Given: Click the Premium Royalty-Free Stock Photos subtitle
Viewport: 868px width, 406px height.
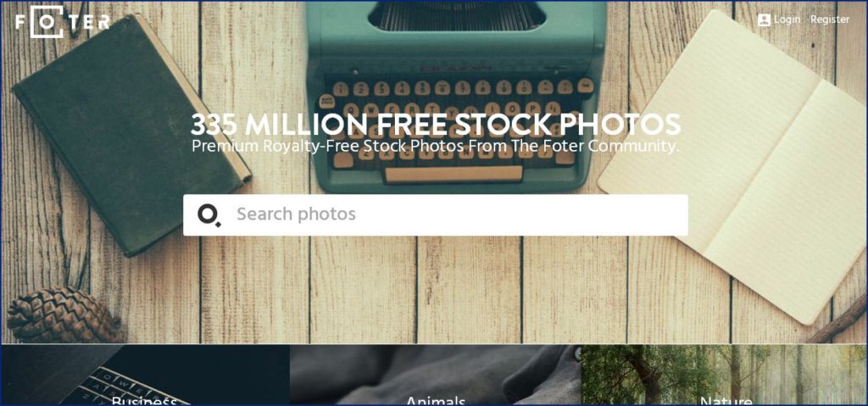Looking at the screenshot, I should coord(436,147).
